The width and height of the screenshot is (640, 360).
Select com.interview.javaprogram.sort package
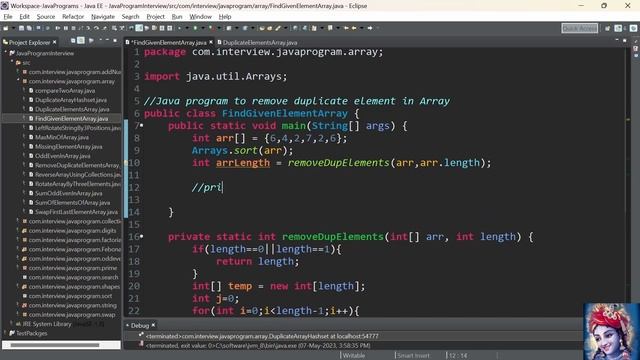(x=70, y=296)
